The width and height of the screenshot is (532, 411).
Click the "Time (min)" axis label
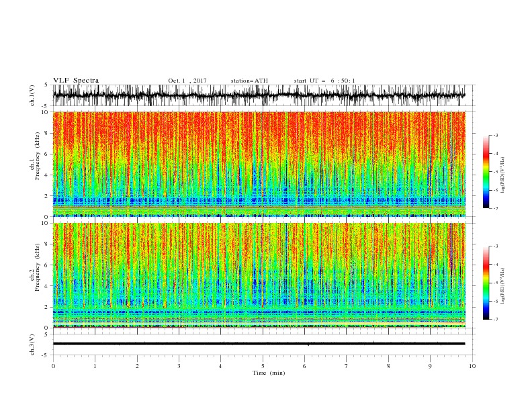[269, 373]
